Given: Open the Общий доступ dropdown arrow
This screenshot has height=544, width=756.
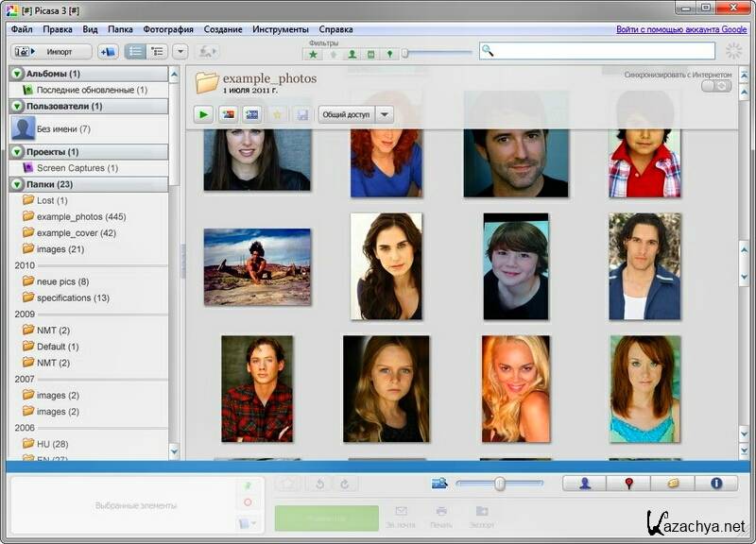Looking at the screenshot, I should tap(384, 114).
